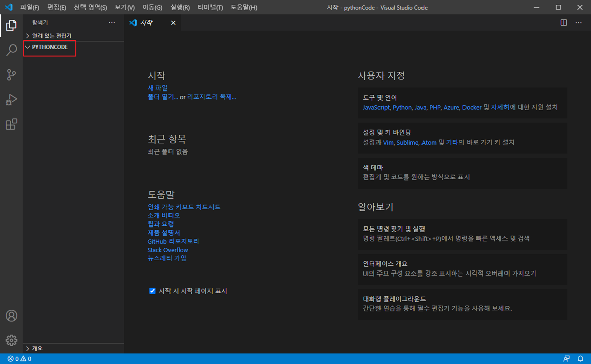Open the 대화형 플레이그라운드 card
Image resolution: width=591 pixels, height=364 pixels.
462,304
